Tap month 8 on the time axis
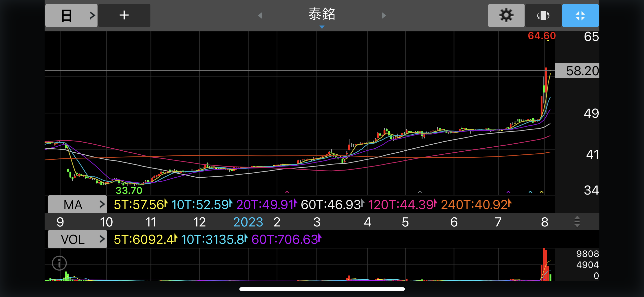This screenshot has width=644, height=297. (x=545, y=222)
